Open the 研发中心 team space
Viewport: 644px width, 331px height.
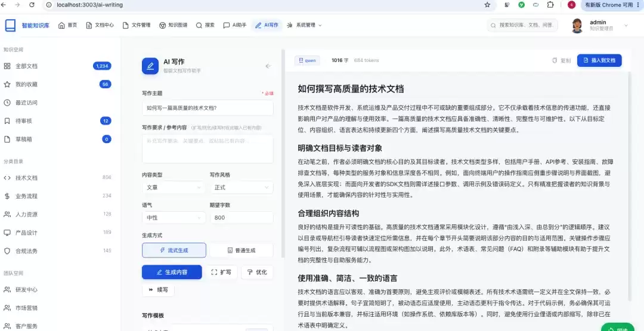click(x=57, y=289)
